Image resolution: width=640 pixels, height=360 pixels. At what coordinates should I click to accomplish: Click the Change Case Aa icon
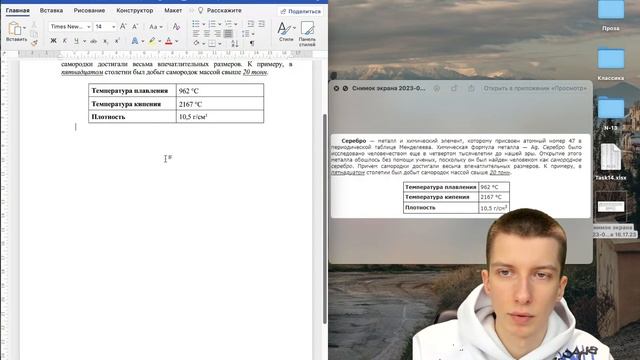(x=153, y=27)
